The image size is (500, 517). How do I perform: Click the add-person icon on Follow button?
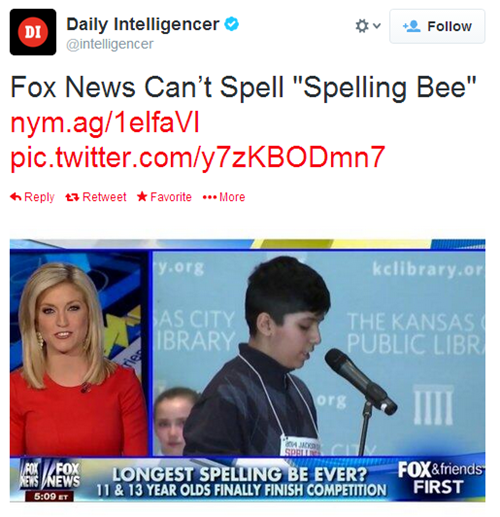[412, 26]
